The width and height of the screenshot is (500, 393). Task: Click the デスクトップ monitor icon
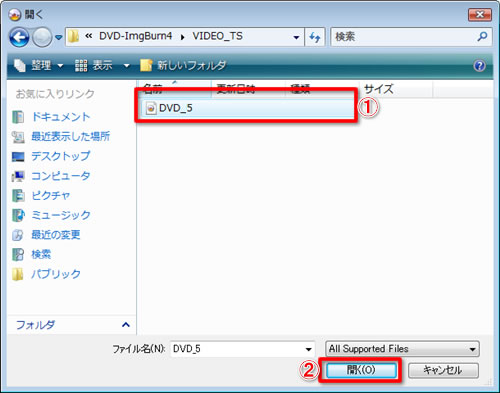18,156
